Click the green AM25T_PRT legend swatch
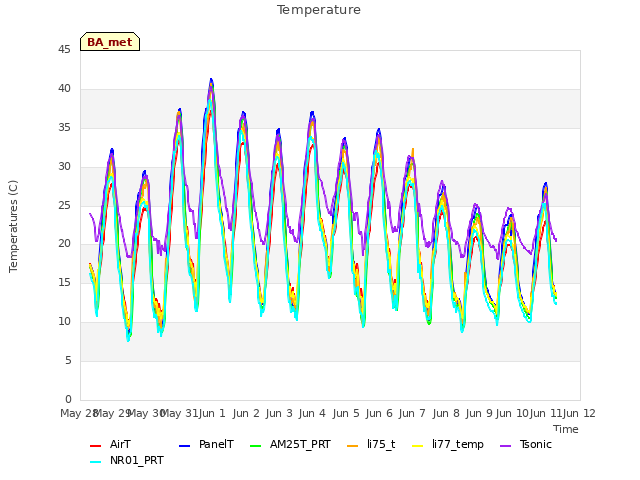This screenshot has height=480, width=640. tap(255, 446)
